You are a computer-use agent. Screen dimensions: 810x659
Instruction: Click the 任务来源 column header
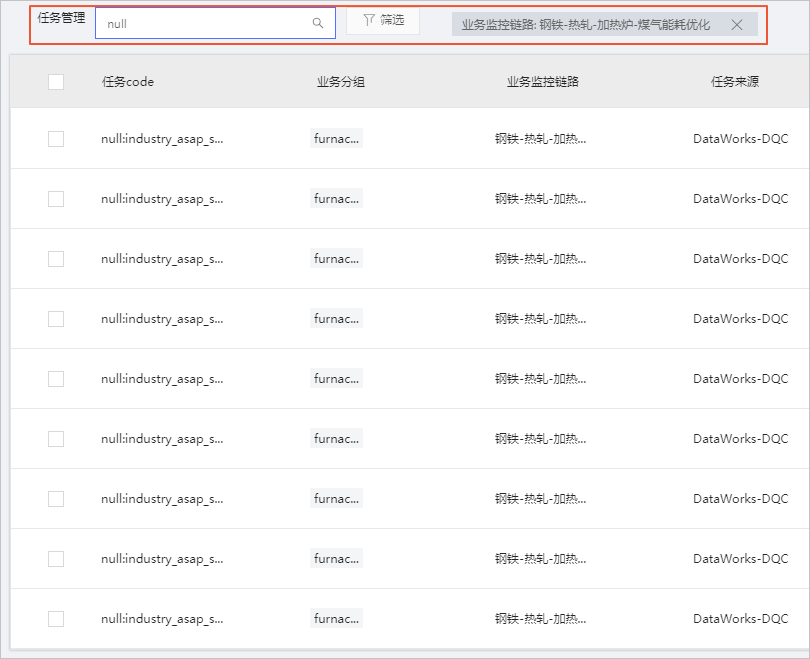tap(735, 82)
